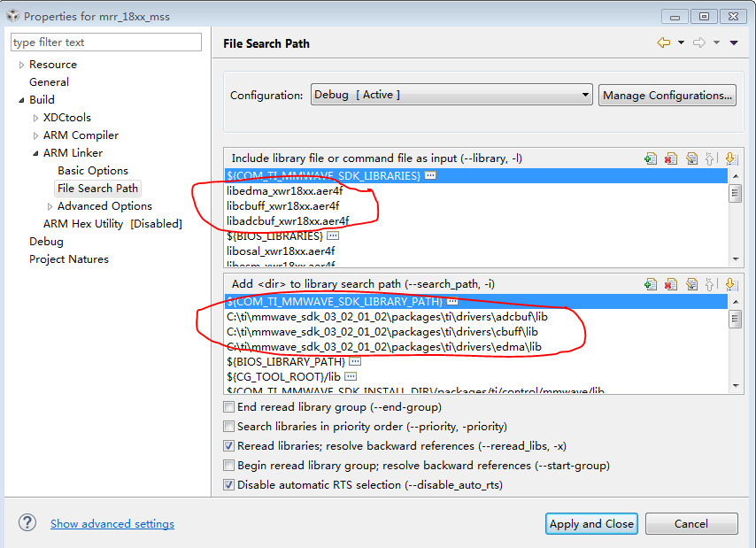Edit selected entry in library file list
The height and width of the screenshot is (548, 756).
(x=690, y=158)
